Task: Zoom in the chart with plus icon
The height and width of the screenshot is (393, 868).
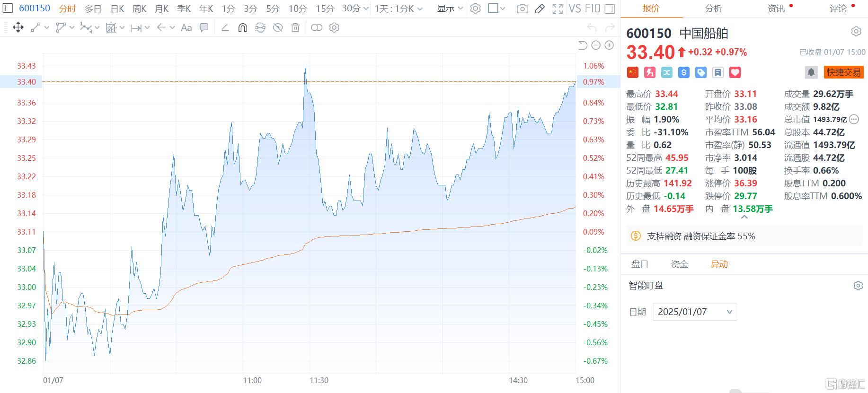Action: [610, 45]
